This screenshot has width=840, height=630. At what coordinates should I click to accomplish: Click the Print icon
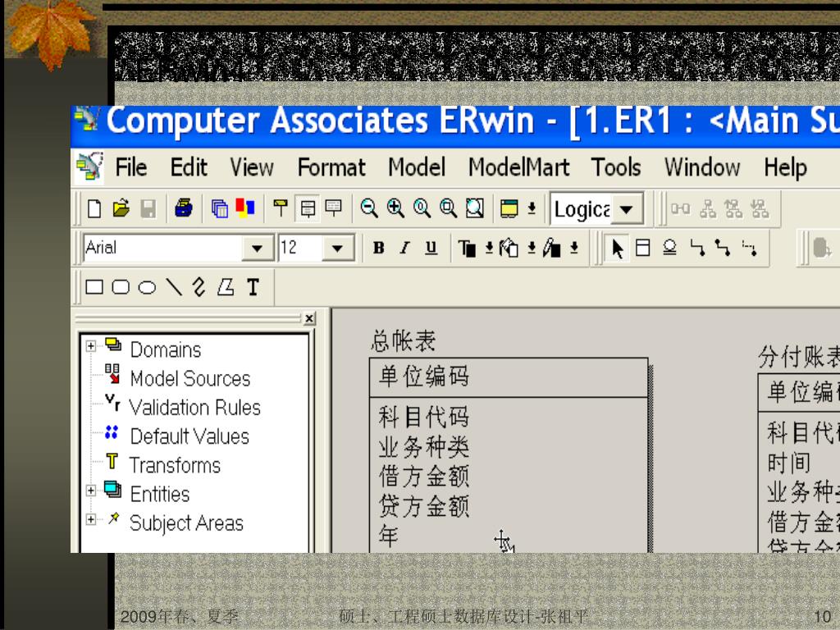(184, 208)
